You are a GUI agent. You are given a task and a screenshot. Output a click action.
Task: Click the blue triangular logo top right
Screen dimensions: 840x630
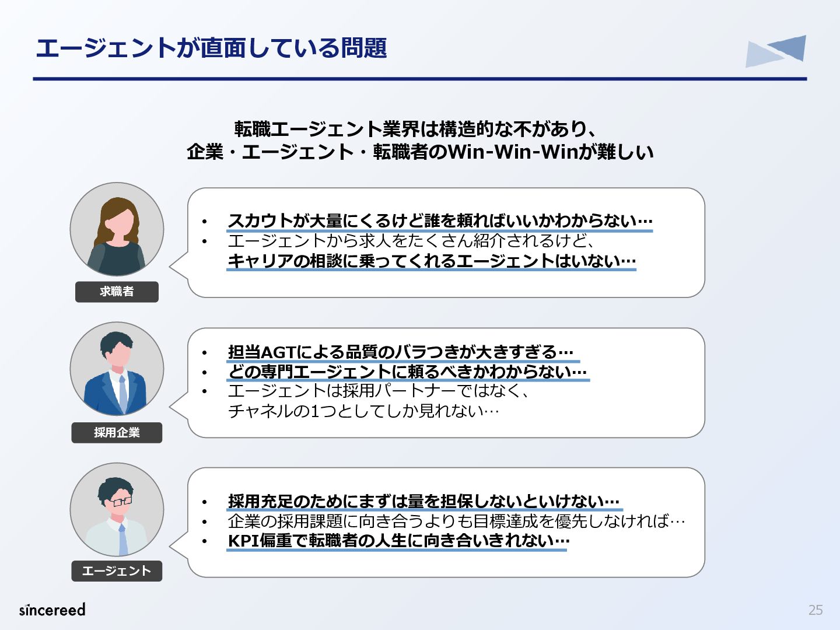(776, 51)
